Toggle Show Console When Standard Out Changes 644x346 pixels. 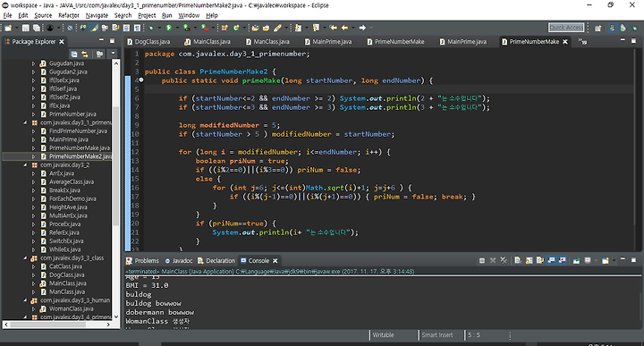[551, 261]
